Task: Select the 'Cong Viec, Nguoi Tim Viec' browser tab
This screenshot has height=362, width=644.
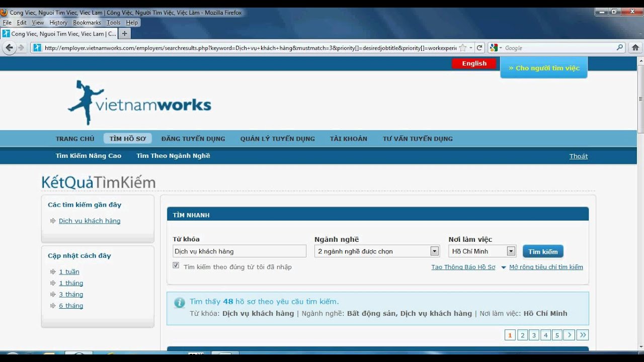Action: coord(59,34)
